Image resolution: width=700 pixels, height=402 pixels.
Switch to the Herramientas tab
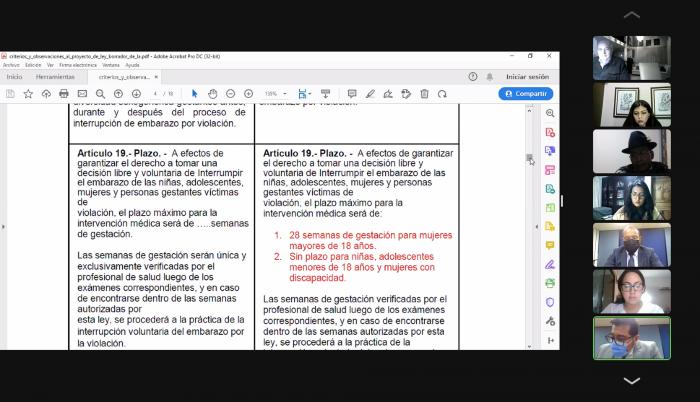(55, 77)
